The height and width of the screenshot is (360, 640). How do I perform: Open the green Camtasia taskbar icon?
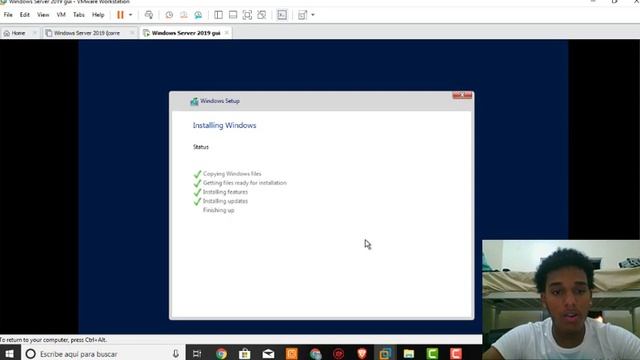(432, 353)
